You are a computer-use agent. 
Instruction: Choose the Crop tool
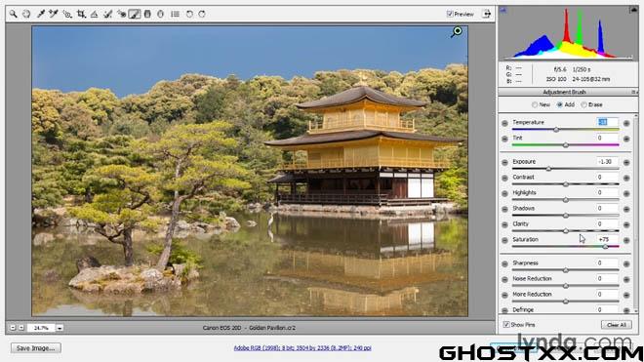click(x=81, y=14)
